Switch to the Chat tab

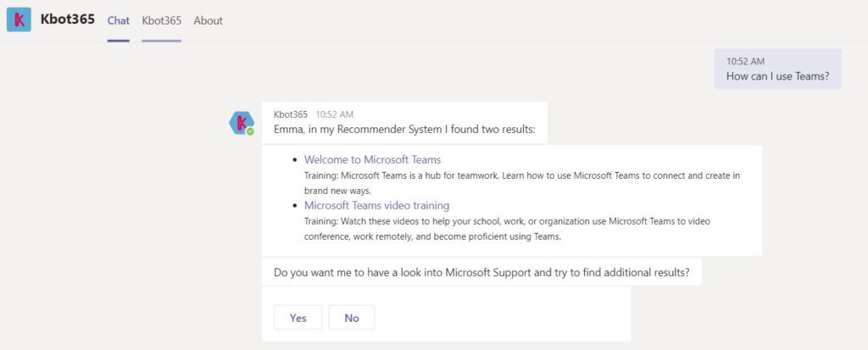pyautogui.click(x=118, y=20)
